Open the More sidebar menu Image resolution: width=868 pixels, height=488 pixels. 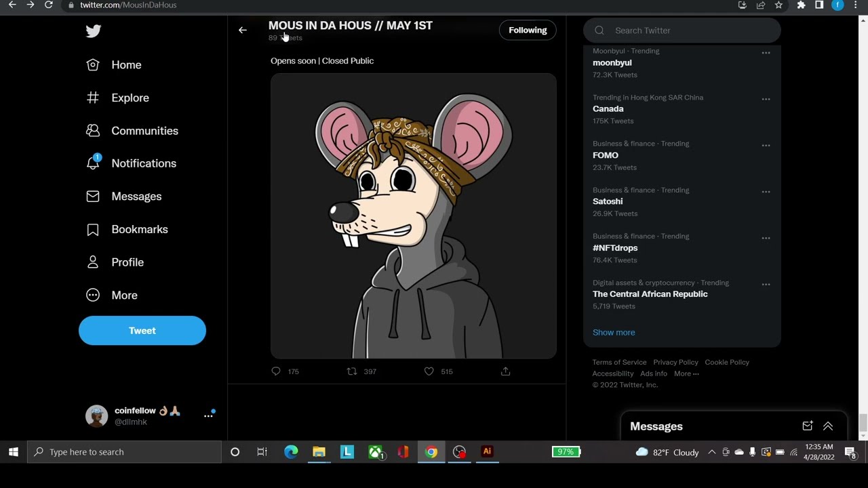(112, 296)
